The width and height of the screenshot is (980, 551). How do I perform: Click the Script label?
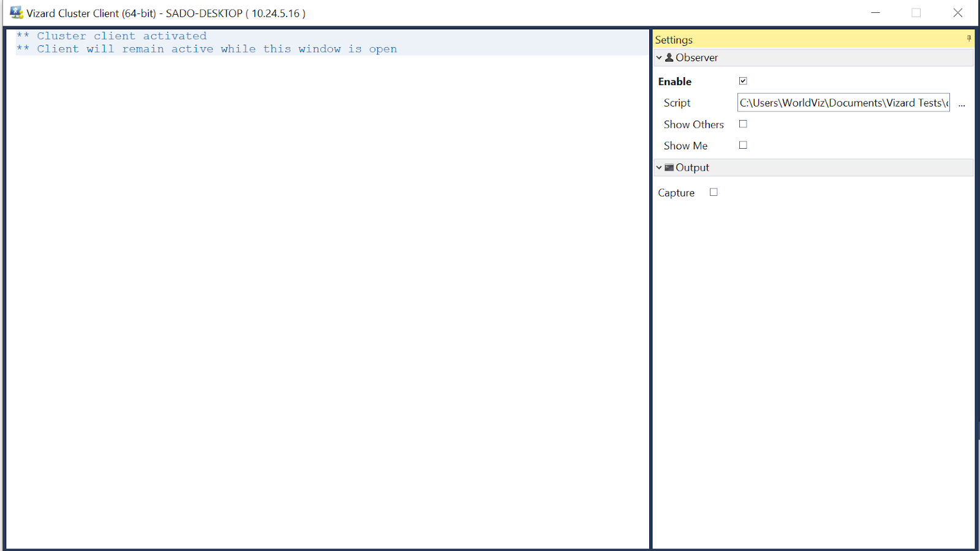[x=677, y=103]
